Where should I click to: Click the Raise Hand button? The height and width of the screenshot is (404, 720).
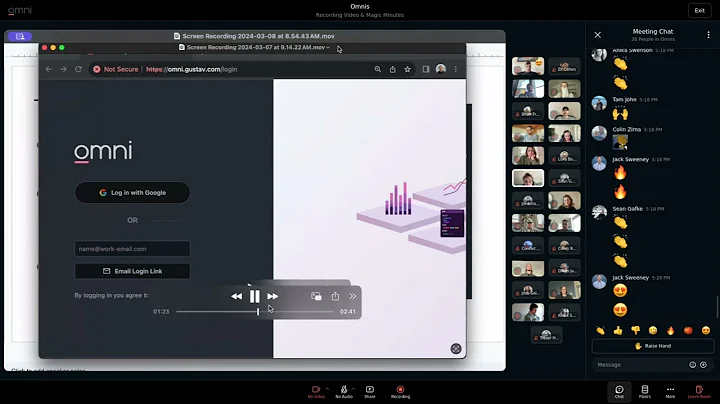pyautogui.click(x=652, y=346)
